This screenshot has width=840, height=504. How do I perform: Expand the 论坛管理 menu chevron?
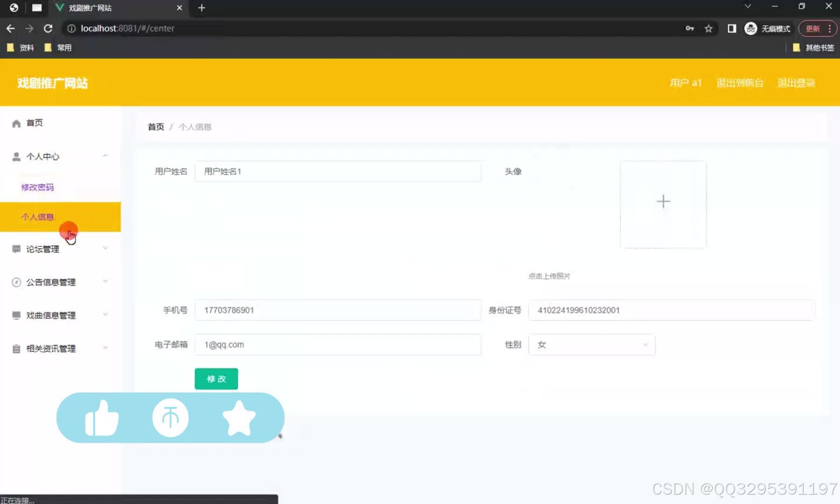pos(105,248)
